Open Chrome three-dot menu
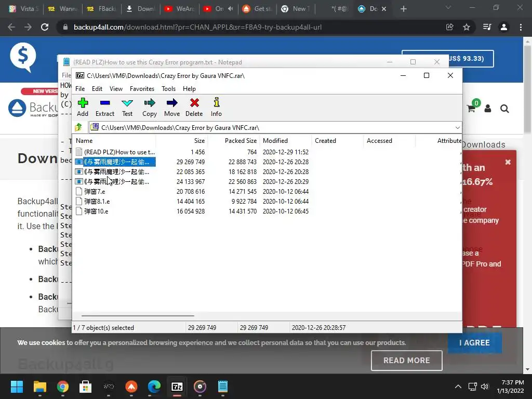The height and width of the screenshot is (399, 532). (x=521, y=27)
